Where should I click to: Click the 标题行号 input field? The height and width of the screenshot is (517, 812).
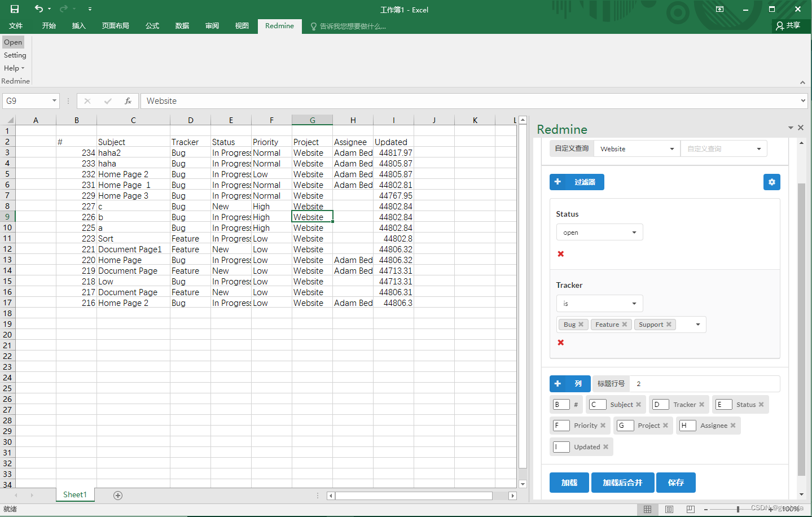[704, 384]
